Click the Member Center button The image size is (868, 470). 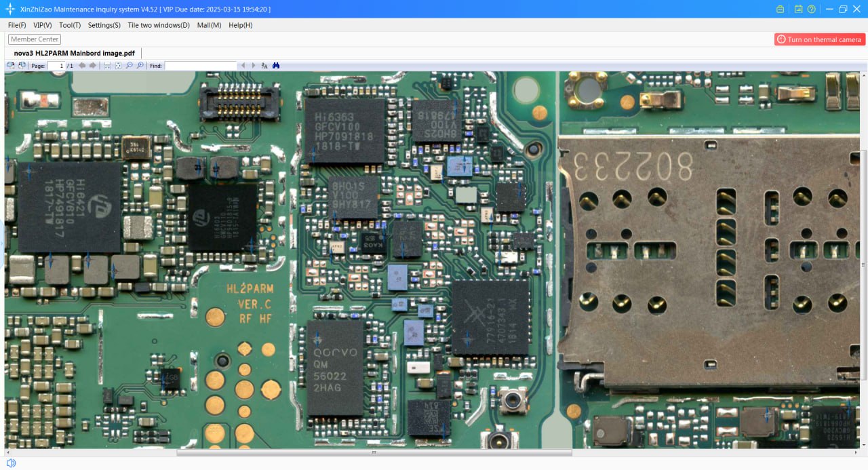pyautogui.click(x=35, y=39)
